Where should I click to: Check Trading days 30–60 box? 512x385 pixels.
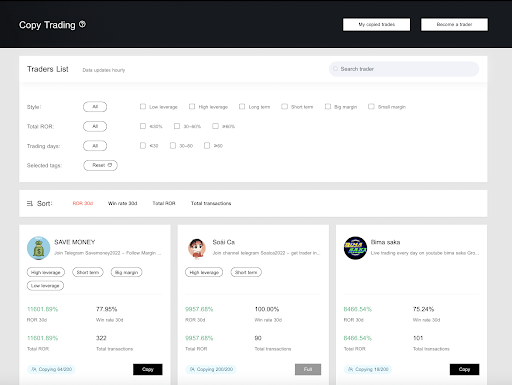click(x=173, y=146)
